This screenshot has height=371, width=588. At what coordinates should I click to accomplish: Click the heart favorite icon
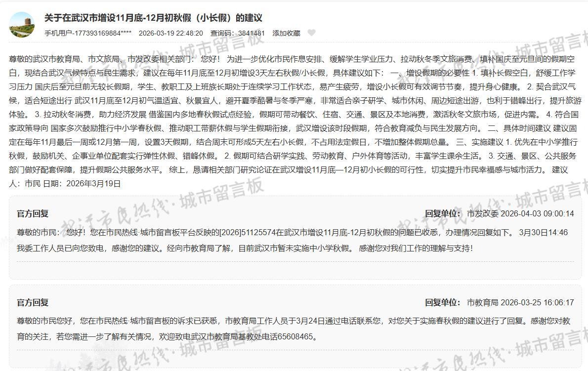311,33
